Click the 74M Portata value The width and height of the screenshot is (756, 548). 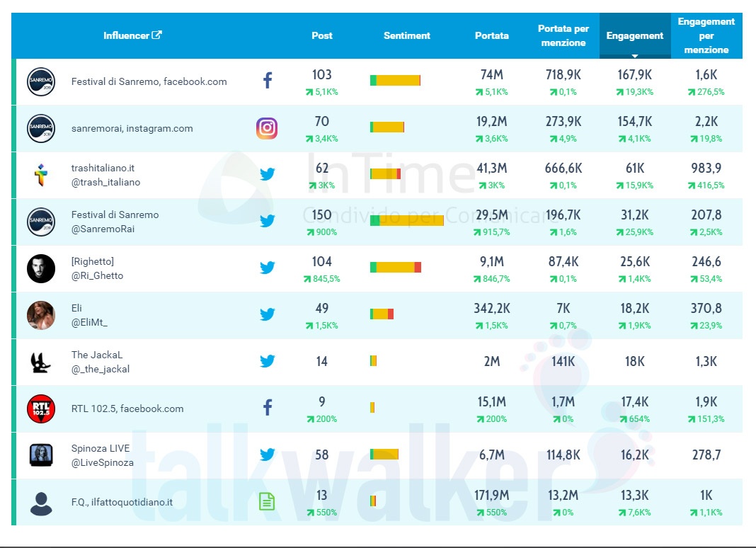(x=492, y=75)
